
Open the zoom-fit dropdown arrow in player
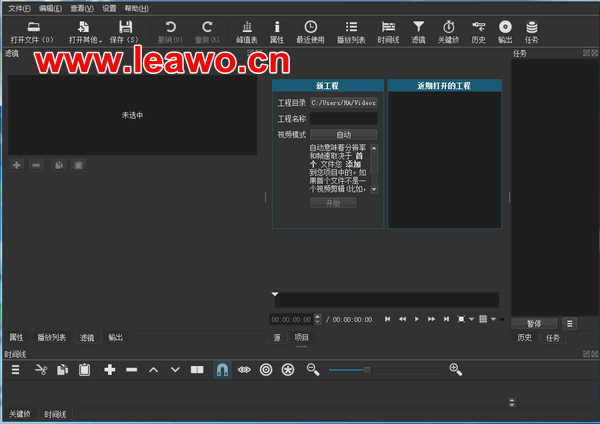[471, 319]
